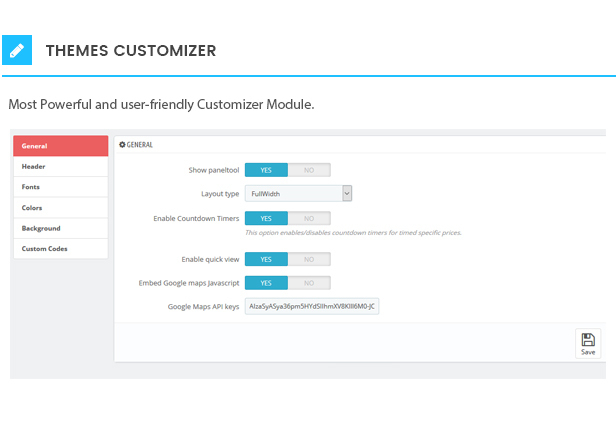This screenshot has height=424, width=616.
Task: Select the General sidebar tab
Action: click(x=60, y=146)
